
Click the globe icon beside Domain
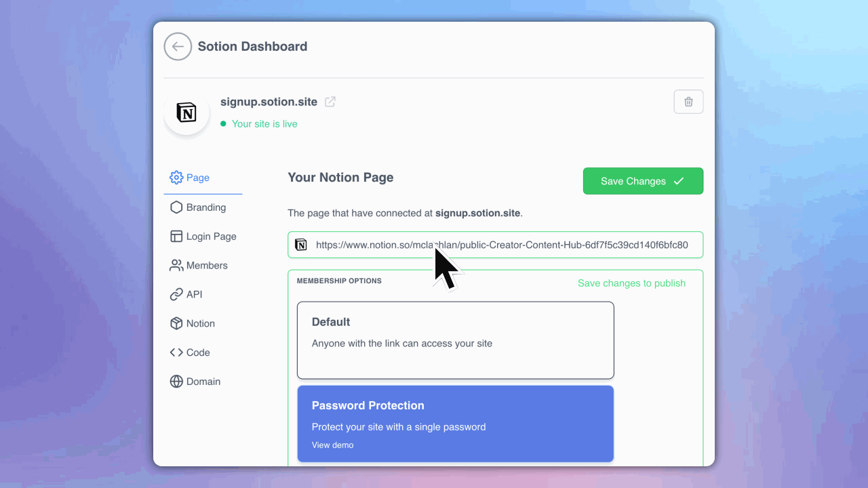click(176, 382)
